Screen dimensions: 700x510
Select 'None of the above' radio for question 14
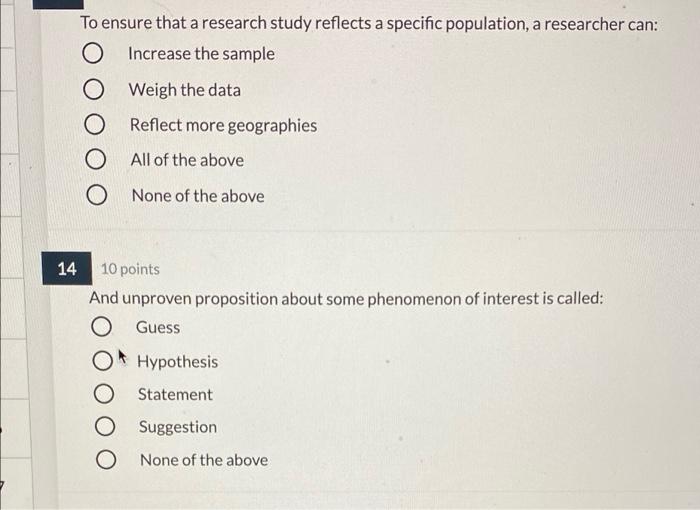click(x=106, y=461)
